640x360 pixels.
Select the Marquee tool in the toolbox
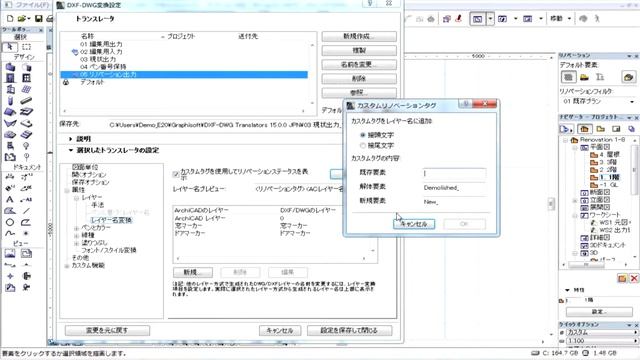(27, 47)
